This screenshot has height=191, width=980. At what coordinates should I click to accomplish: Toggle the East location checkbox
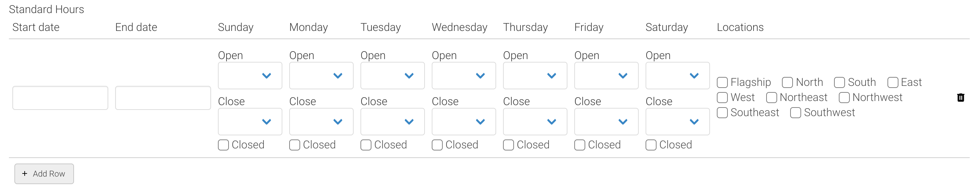893,82
